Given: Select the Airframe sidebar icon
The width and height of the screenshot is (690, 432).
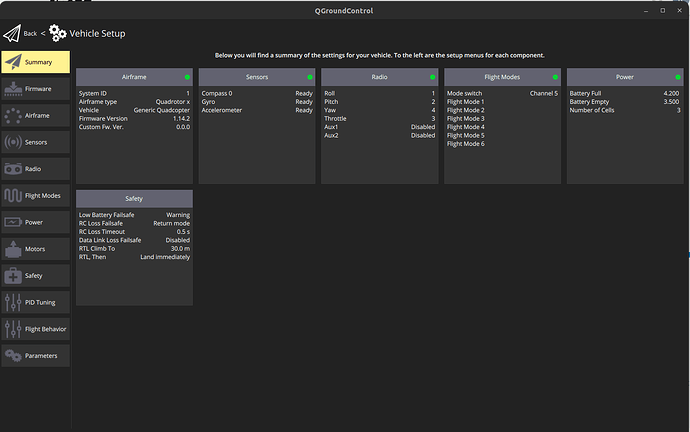Looking at the screenshot, I should coord(12,116).
